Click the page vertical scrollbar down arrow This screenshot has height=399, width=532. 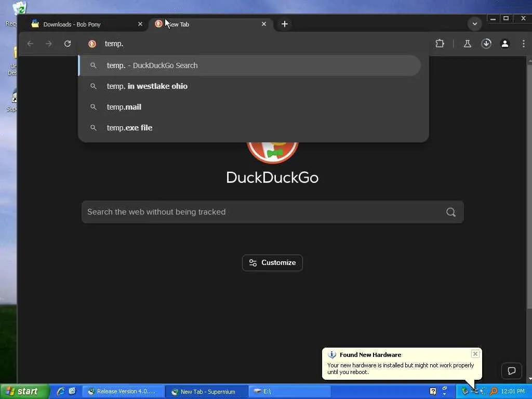click(x=529, y=379)
